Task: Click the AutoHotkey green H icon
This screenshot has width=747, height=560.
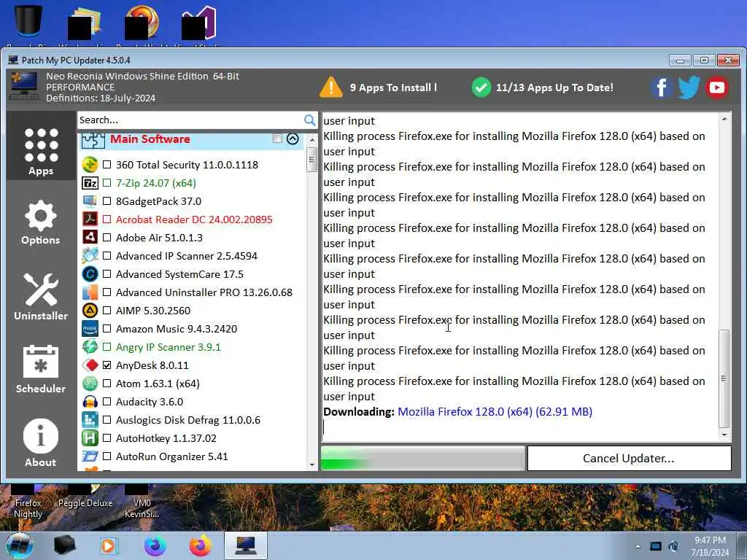Action: pyautogui.click(x=90, y=438)
